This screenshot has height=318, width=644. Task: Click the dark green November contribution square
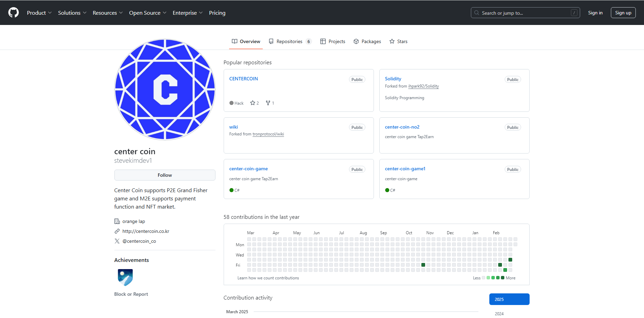[423, 265]
